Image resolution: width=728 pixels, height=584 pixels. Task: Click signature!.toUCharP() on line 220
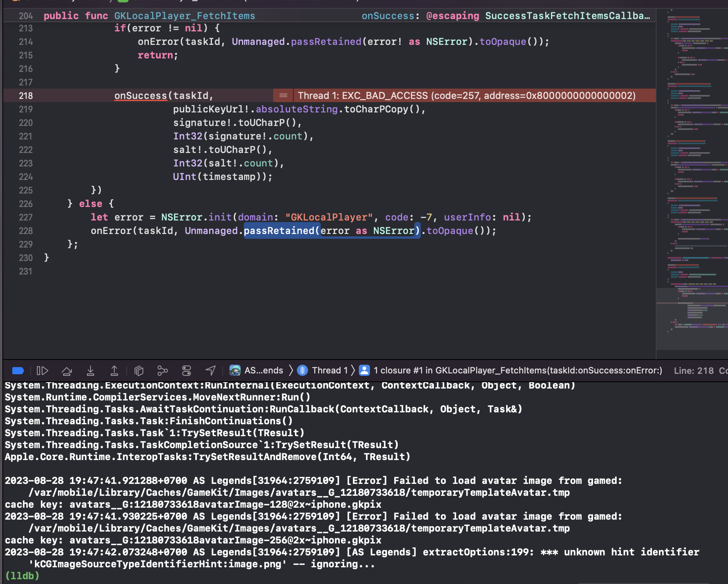point(235,123)
